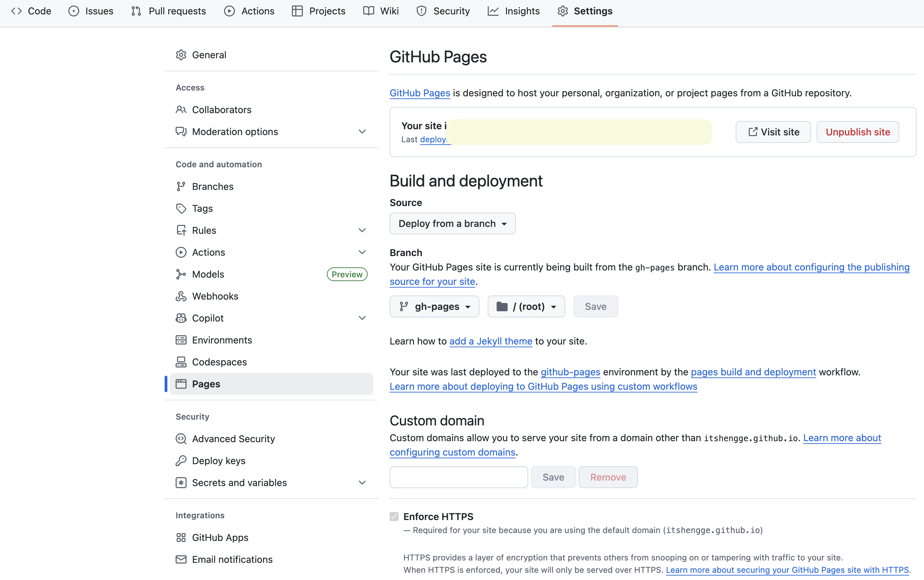Click the Security shield icon in top nav
The width and height of the screenshot is (924, 580).
tap(421, 11)
